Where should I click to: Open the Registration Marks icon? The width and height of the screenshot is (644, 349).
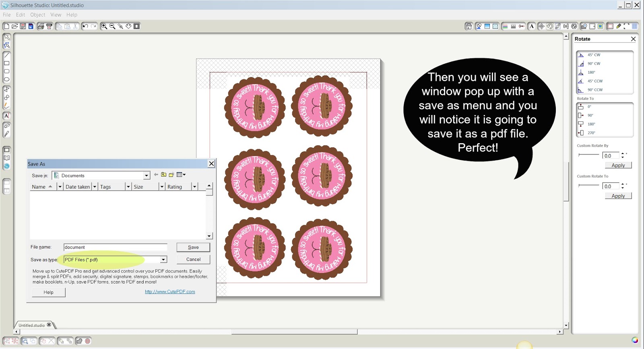(x=627, y=26)
